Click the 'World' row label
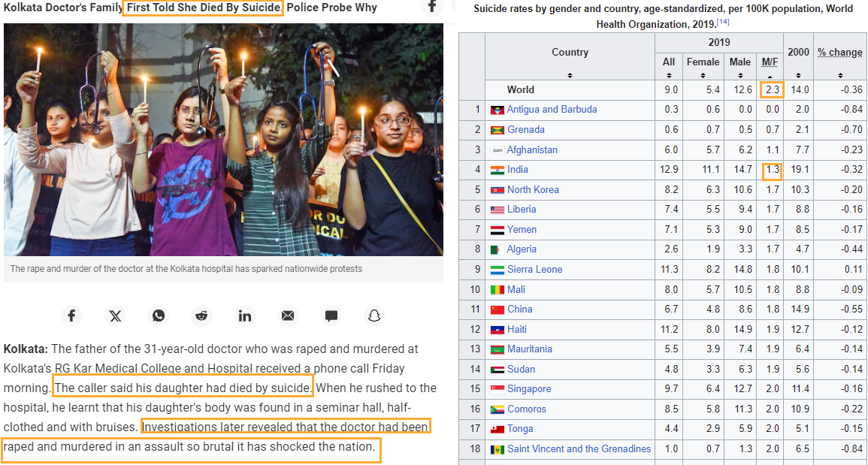 click(520, 89)
